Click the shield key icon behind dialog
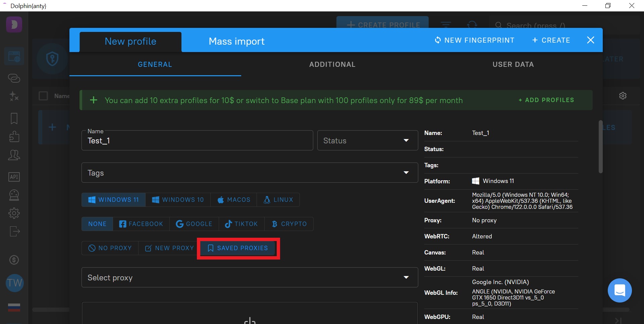Viewport: 644px width, 324px height. coord(52,59)
